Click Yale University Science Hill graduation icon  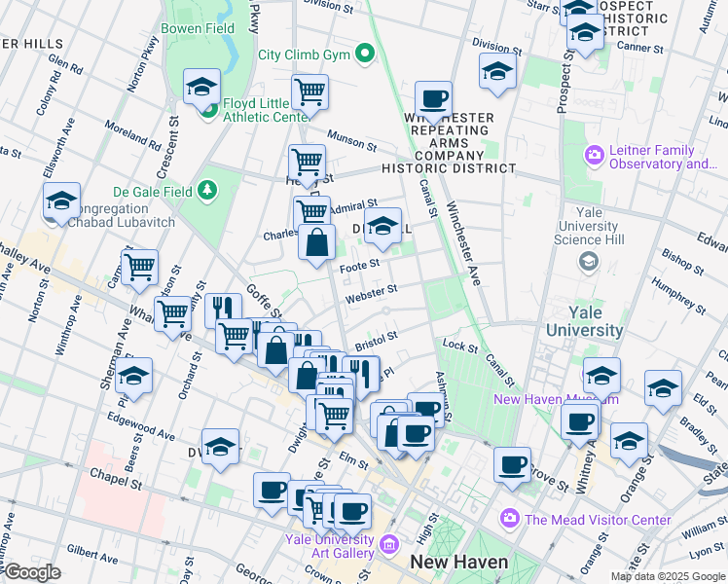click(588, 262)
